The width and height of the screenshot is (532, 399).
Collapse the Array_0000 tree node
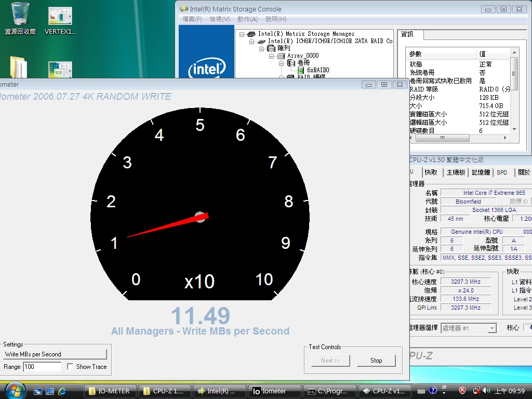(271, 56)
